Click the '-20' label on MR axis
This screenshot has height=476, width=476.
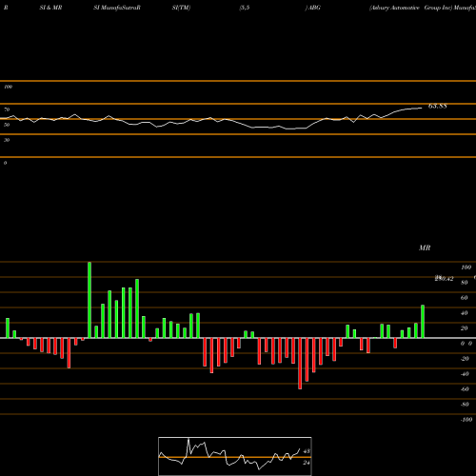click(x=465, y=359)
